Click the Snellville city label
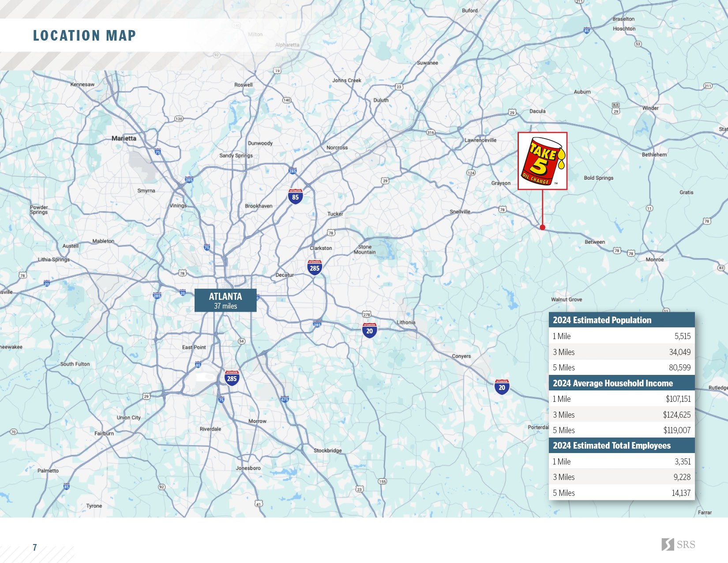The image size is (728, 563). point(460,212)
